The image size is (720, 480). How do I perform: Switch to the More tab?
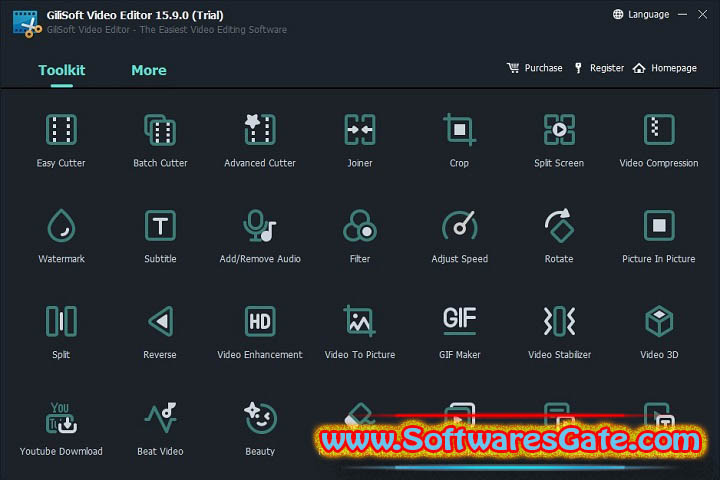click(149, 70)
